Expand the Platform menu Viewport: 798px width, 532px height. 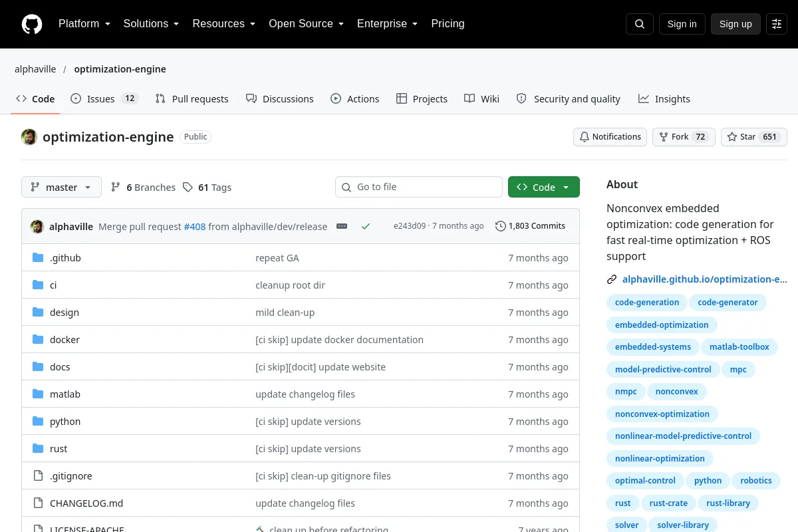[84, 24]
